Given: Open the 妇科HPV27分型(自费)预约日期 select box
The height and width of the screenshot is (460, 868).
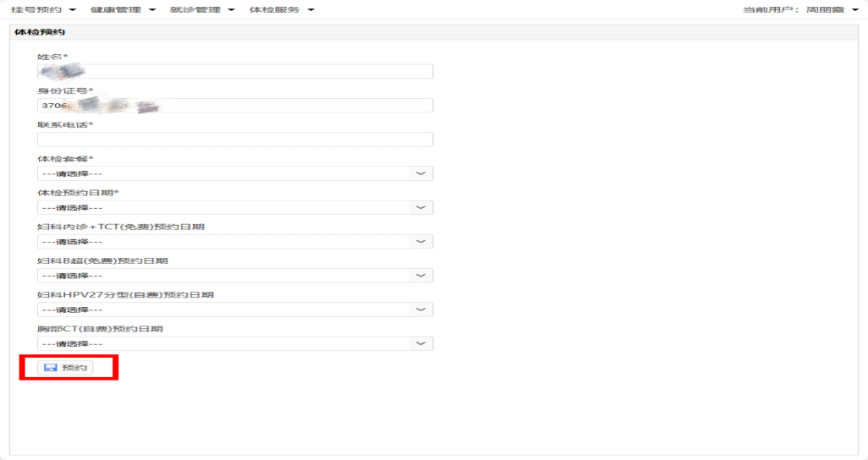Looking at the screenshot, I should tap(234, 310).
